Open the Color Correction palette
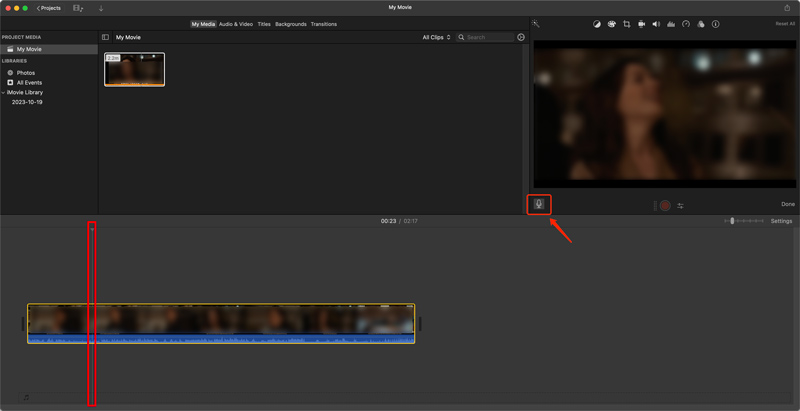 point(611,24)
